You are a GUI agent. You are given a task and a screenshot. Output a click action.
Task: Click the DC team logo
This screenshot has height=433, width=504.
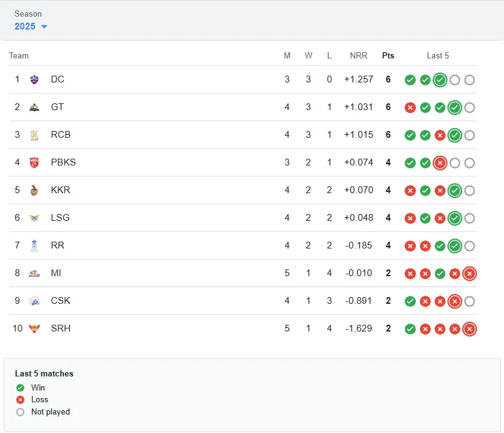click(x=34, y=79)
